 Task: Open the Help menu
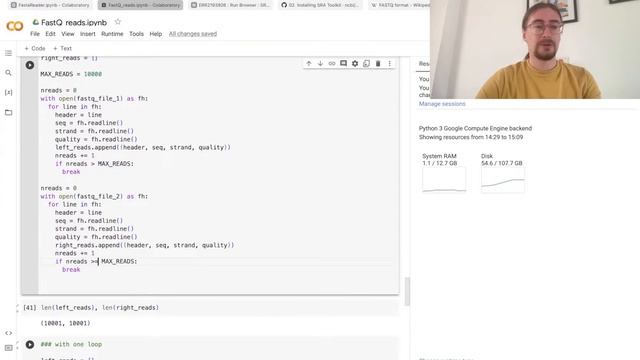click(156, 34)
